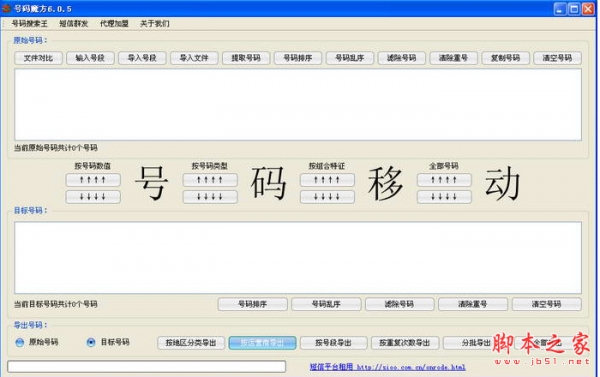Click inside the 目标号码 text area
The height and width of the screenshot is (377, 600).
tap(298, 258)
